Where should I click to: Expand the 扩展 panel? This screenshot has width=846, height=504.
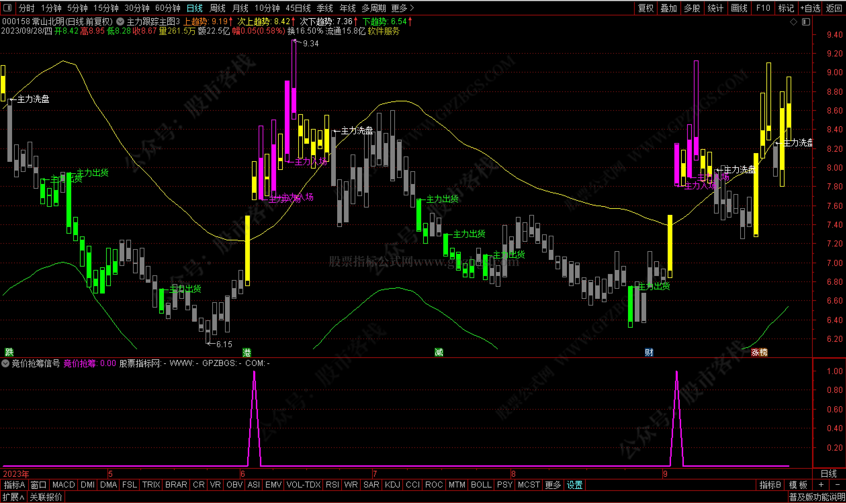pyautogui.click(x=13, y=498)
